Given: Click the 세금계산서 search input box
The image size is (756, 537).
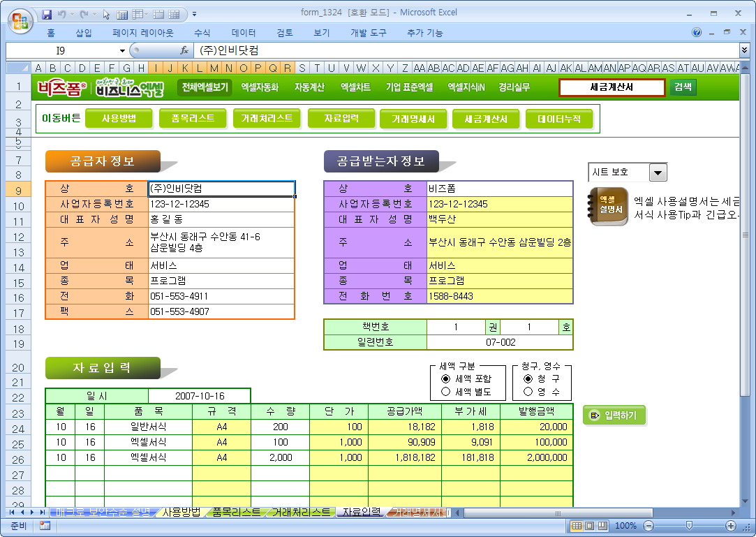Looking at the screenshot, I should (612, 87).
